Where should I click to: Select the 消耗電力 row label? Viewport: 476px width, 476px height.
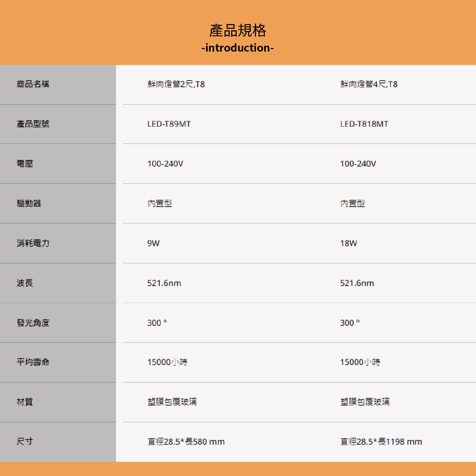point(33,243)
